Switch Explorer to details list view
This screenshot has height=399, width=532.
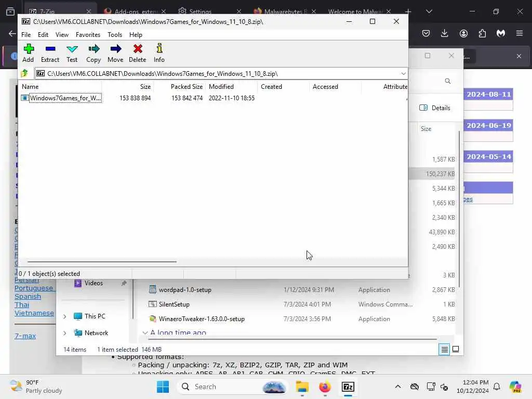(444, 349)
